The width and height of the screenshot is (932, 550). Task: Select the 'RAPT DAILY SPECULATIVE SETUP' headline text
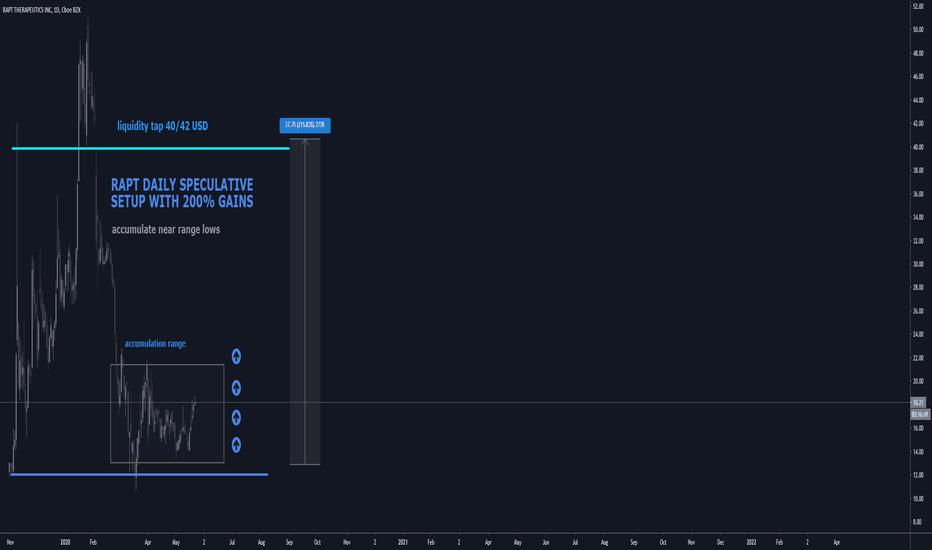click(182, 193)
